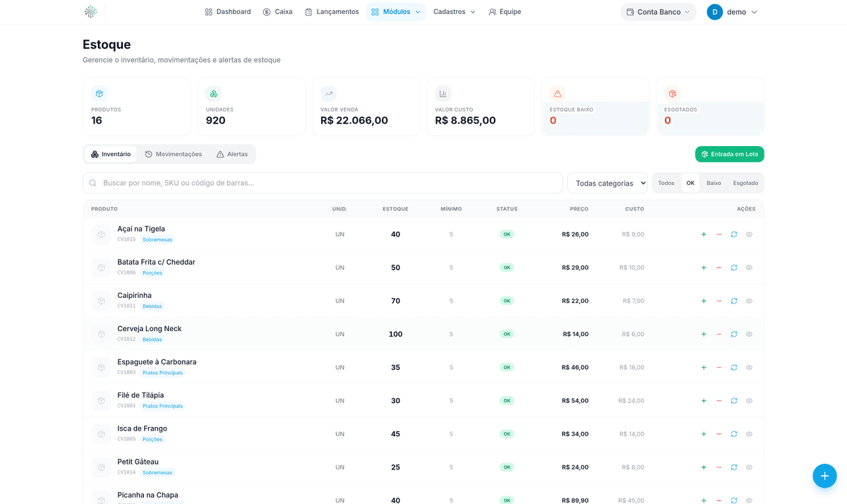Viewport: 847px width, 504px height.
Task: Add stock to Açaí na Tigela with plus icon
Action: pyautogui.click(x=704, y=234)
